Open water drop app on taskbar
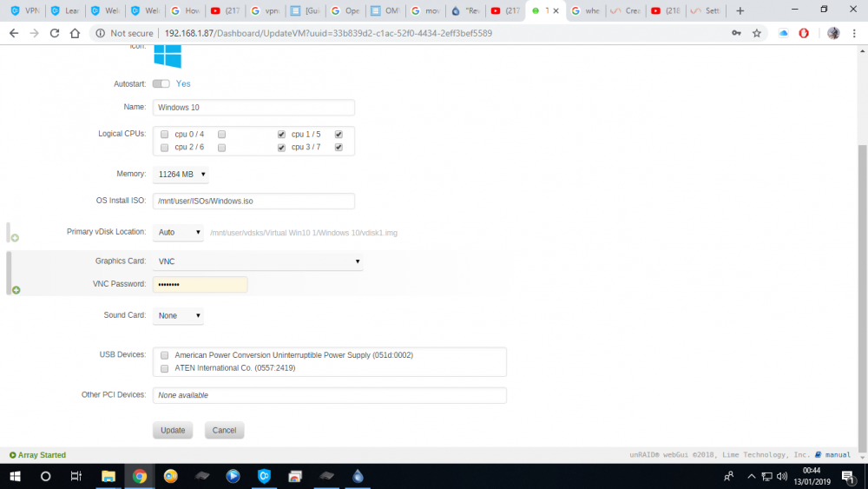The height and width of the screenshot is (489, 868). pyautogui.click(x=358, y=476)
